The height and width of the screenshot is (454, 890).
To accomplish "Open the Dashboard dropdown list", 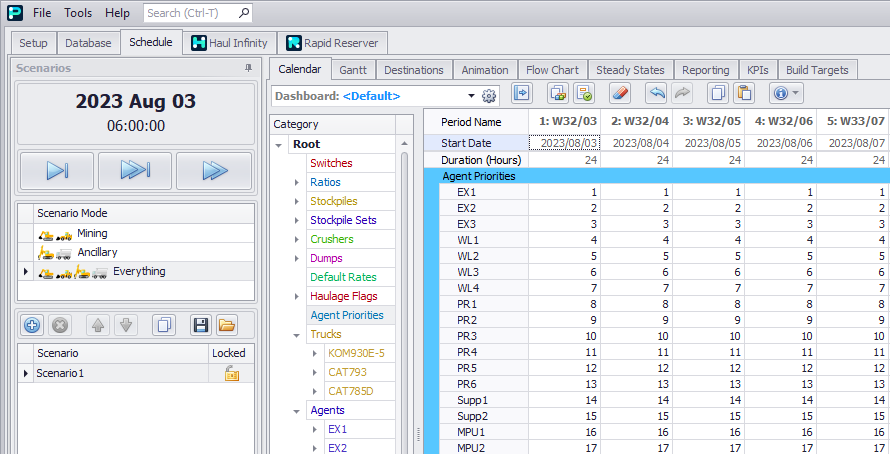I will pos(470,96).
